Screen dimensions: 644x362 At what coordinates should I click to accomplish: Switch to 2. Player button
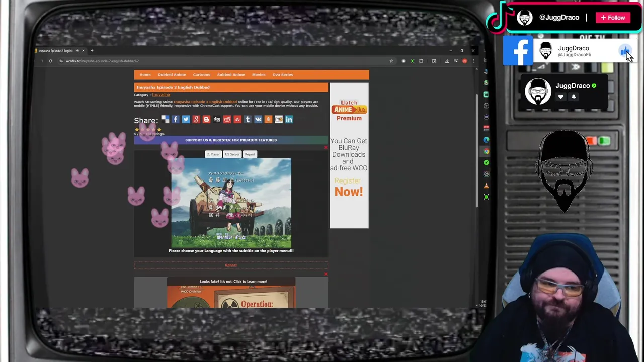(213, 154)
